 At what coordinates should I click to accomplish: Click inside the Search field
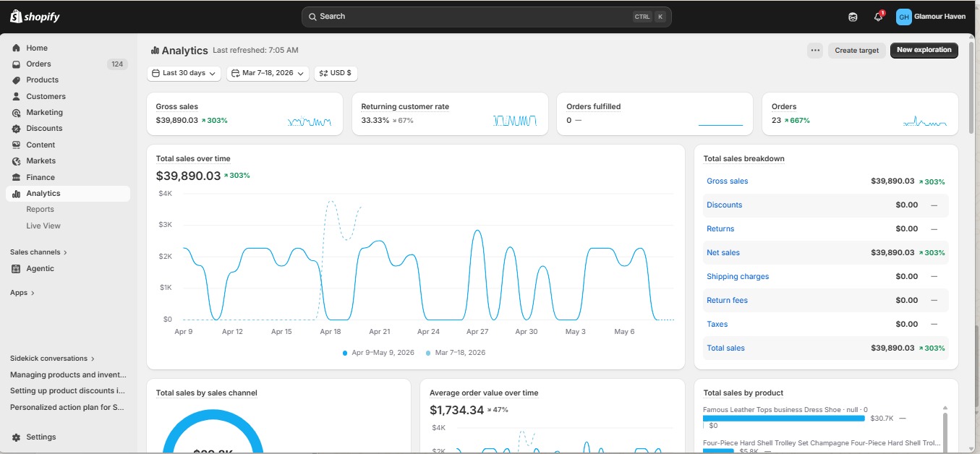pos(486,17)
